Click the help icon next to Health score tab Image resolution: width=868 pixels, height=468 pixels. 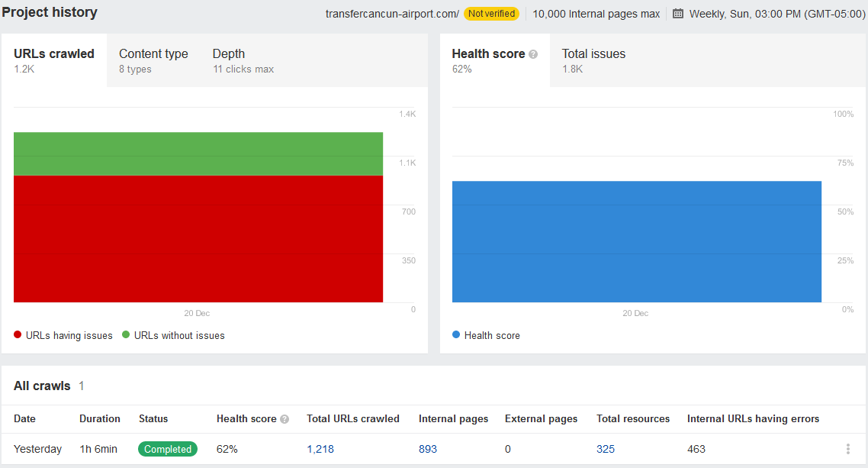click(533, 54)
